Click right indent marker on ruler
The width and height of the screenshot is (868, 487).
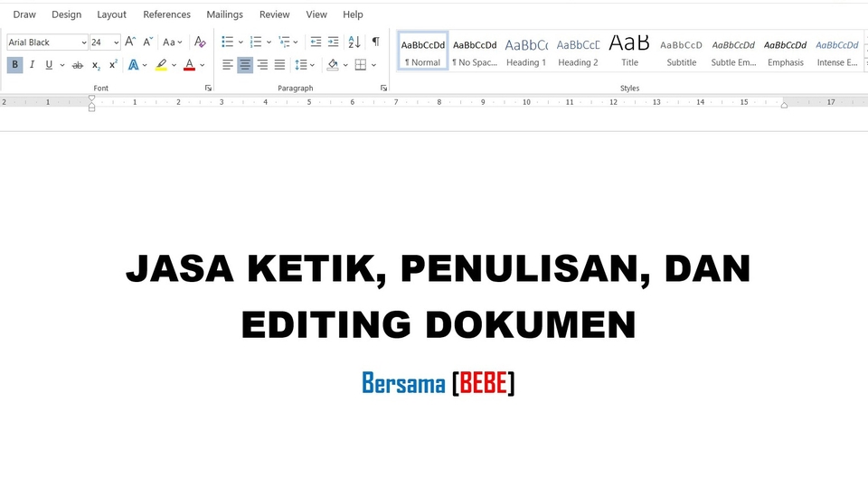pyautogui.click(x=784, y=105)
